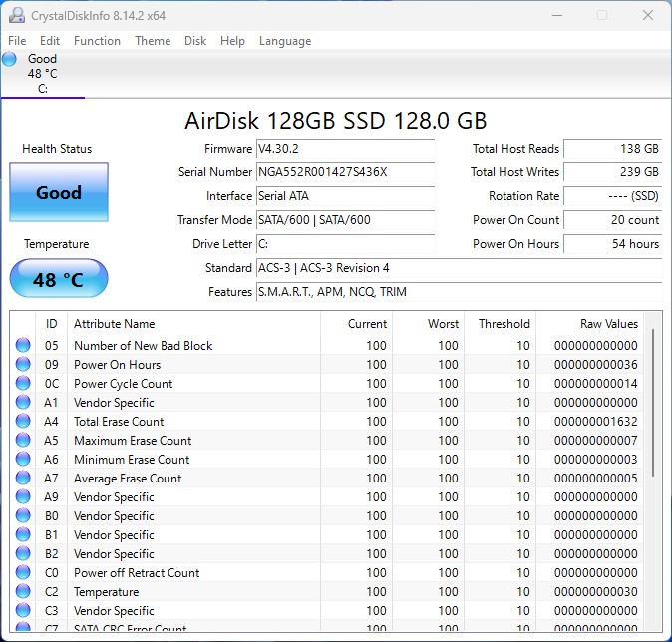The width and height of the screenshot is (672, 642).
Task: Click status icon for attribute A9 Vendor Specific
Action: pos(23,496)
